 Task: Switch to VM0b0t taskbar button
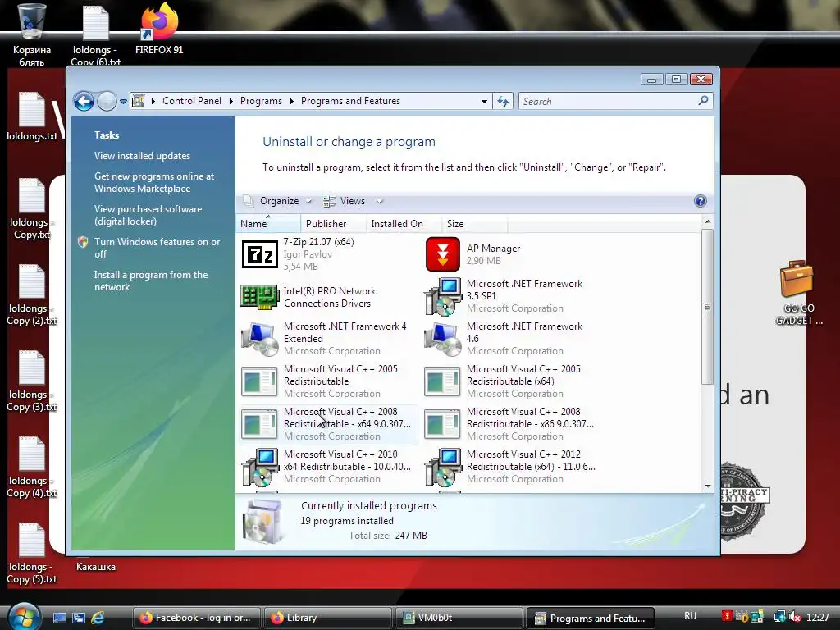(x=459, y=618)
